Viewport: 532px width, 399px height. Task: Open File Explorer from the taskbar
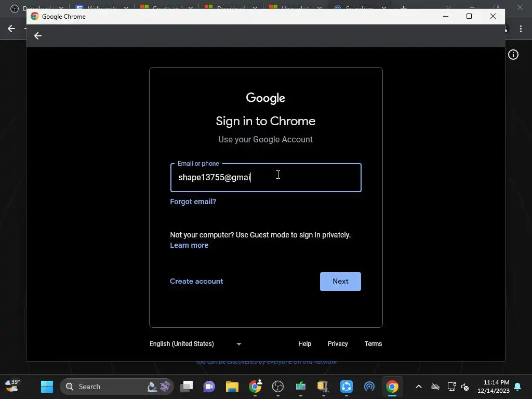click(x=232, y=387)
